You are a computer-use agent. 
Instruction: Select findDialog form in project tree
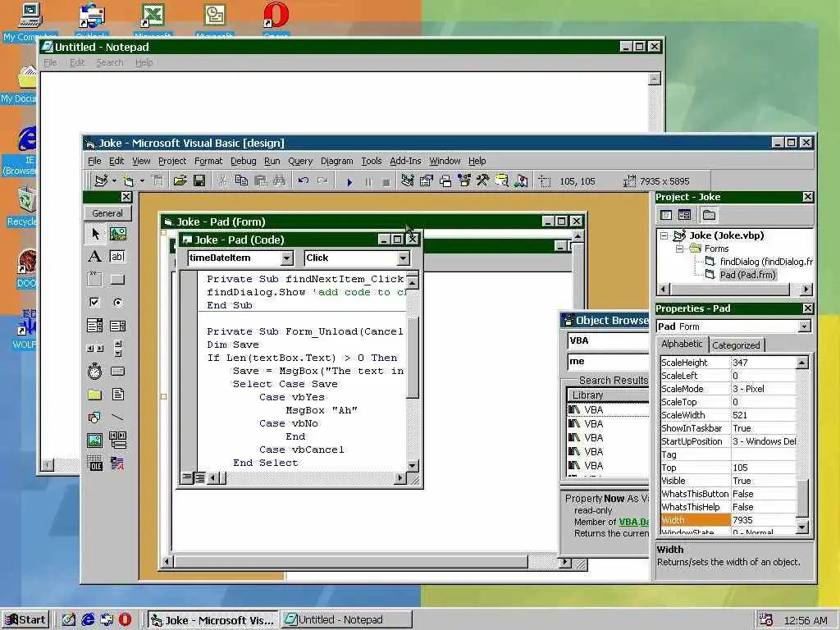[765, 262]
